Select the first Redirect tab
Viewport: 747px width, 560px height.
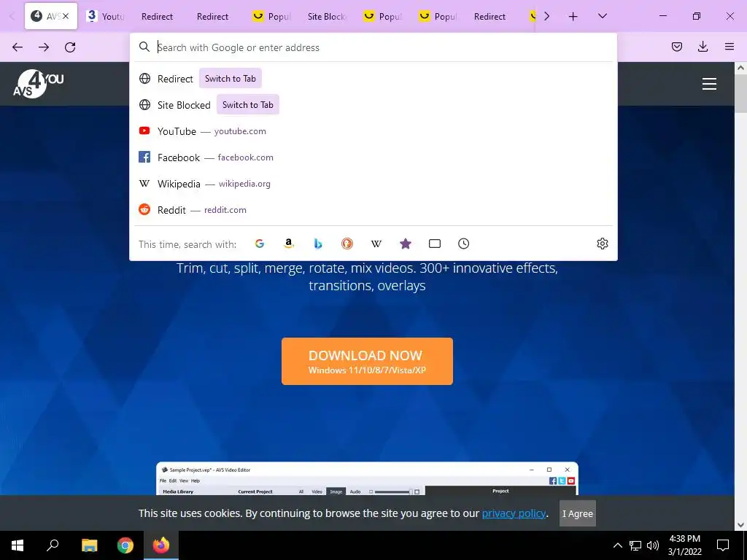pyautogui.click(x=158, y=17)
